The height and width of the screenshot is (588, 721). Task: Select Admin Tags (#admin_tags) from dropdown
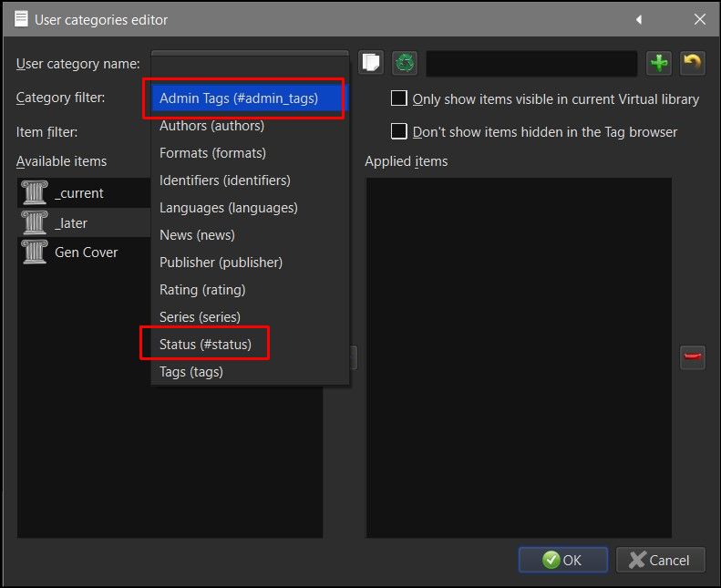250,98
